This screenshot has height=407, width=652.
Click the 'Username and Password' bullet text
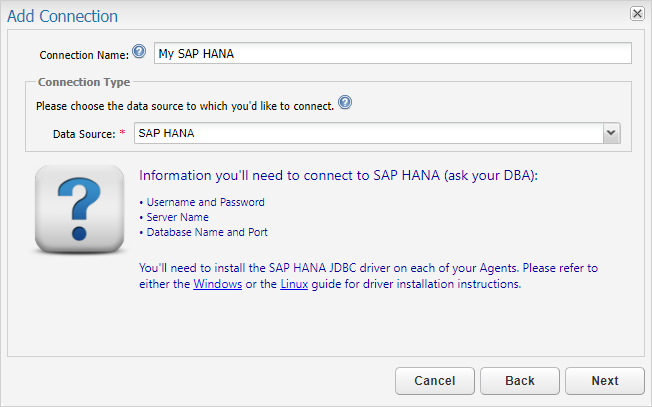205,202
